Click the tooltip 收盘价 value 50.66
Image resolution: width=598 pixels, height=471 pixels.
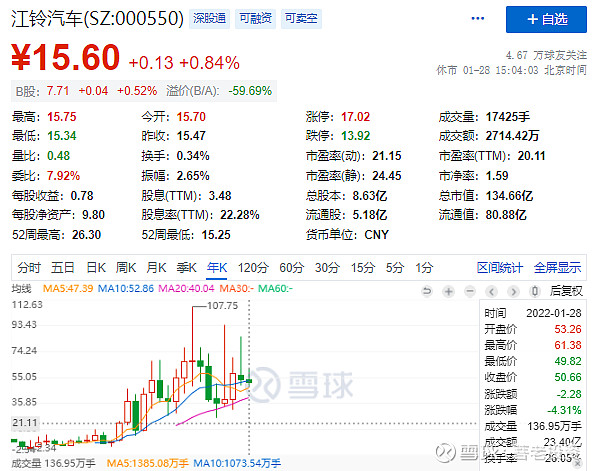(568, 378)
